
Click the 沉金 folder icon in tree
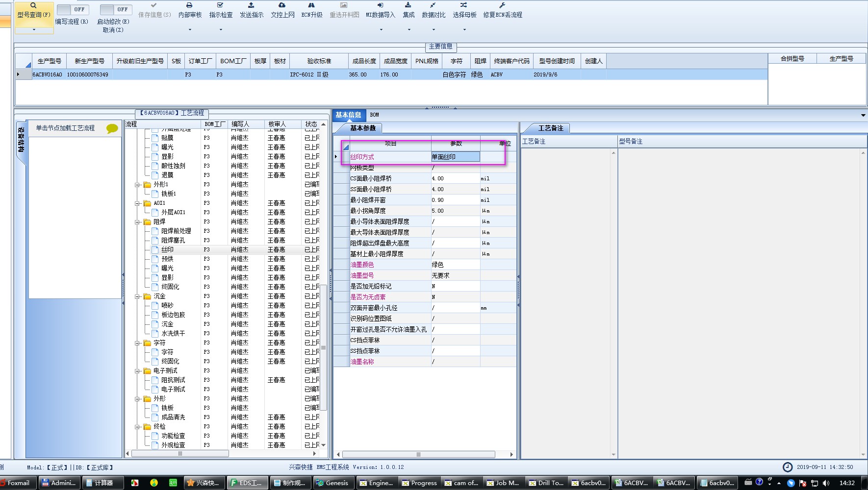click(147, 296)
